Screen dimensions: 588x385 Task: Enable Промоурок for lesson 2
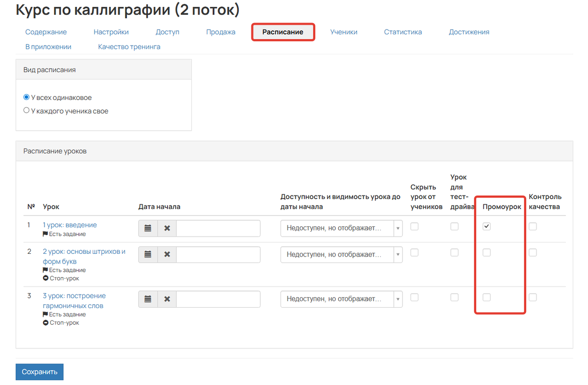(x=486, y=253)
